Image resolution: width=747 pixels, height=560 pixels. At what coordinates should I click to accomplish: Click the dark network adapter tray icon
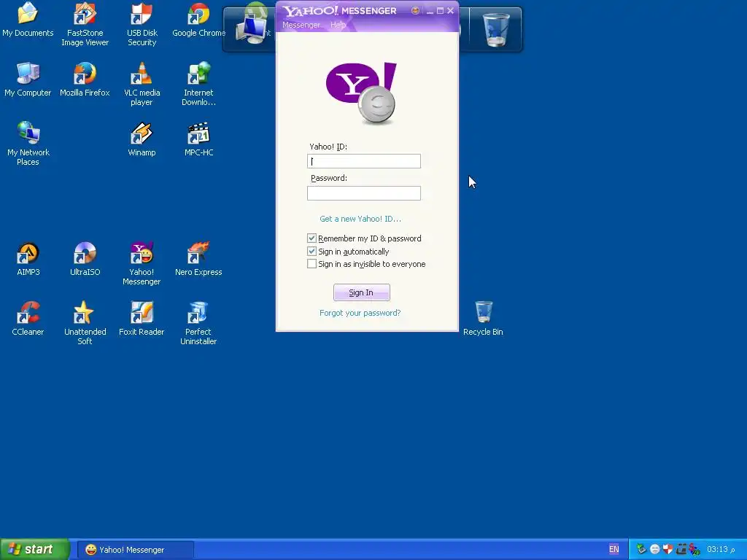tap(681, 549)
